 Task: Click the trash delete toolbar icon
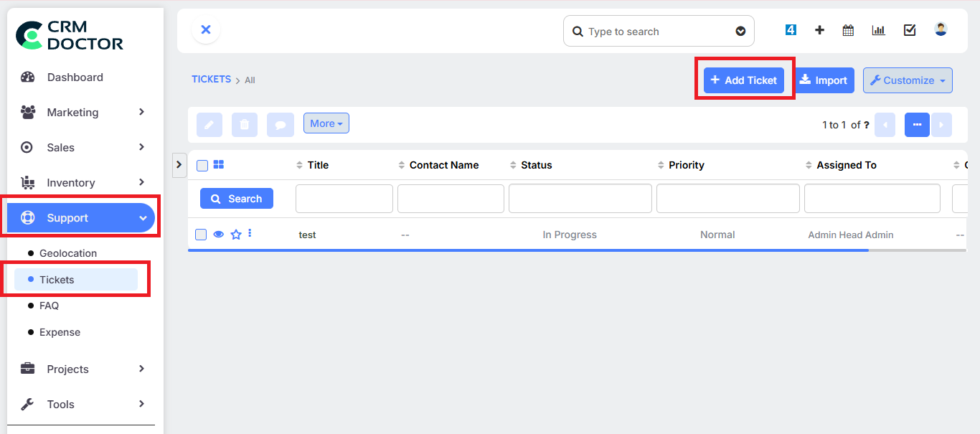[244, 125]
